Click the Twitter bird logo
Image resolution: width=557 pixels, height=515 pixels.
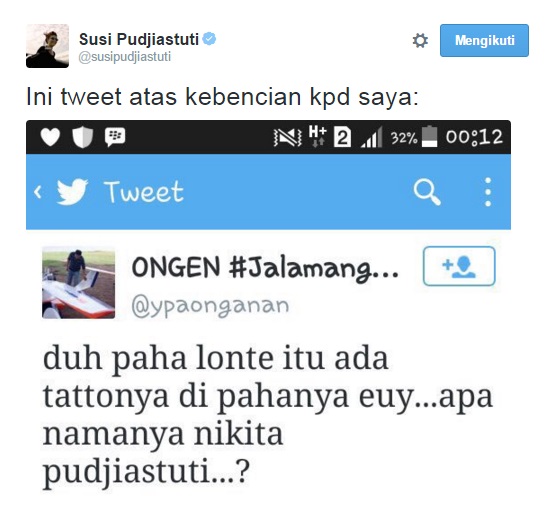click(72, 191)
